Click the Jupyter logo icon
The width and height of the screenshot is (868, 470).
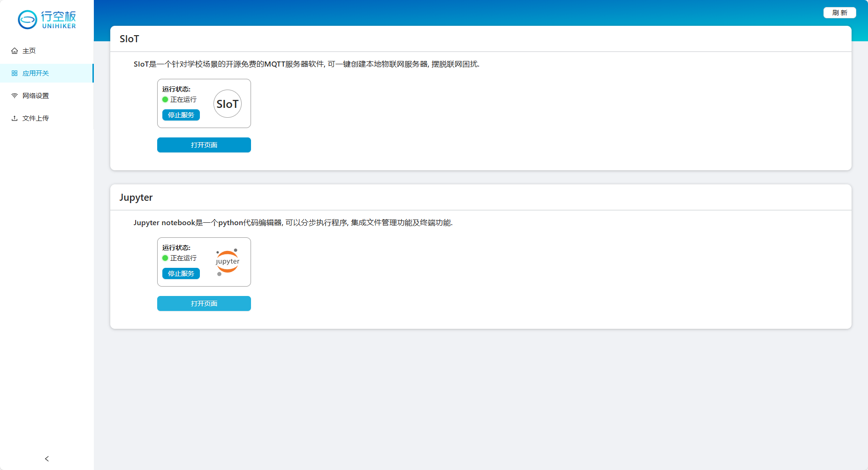tap(228, 262)
